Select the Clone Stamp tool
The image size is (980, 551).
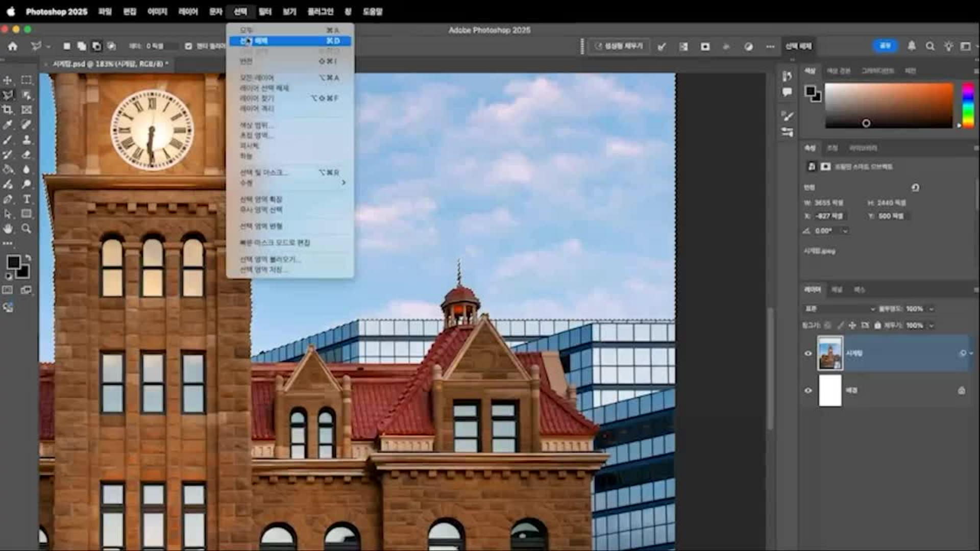coord(27,139)
